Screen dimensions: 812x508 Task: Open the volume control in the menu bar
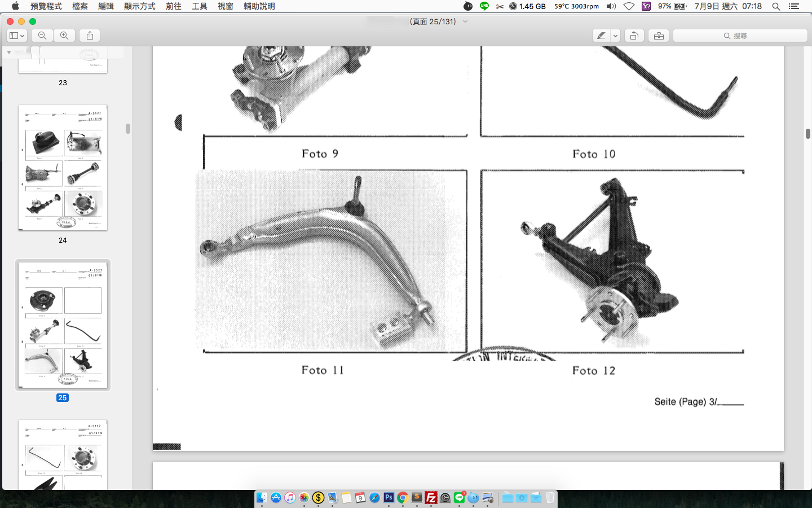(611, 6)
